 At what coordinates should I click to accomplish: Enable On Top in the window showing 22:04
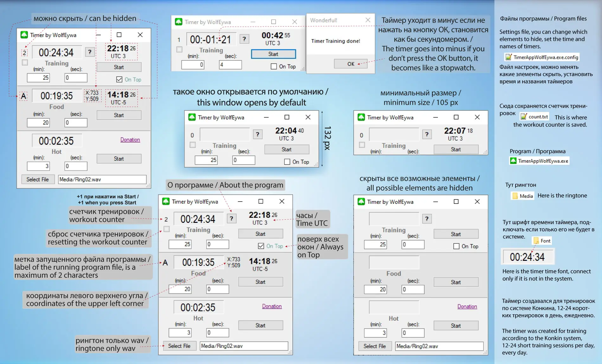287,162
